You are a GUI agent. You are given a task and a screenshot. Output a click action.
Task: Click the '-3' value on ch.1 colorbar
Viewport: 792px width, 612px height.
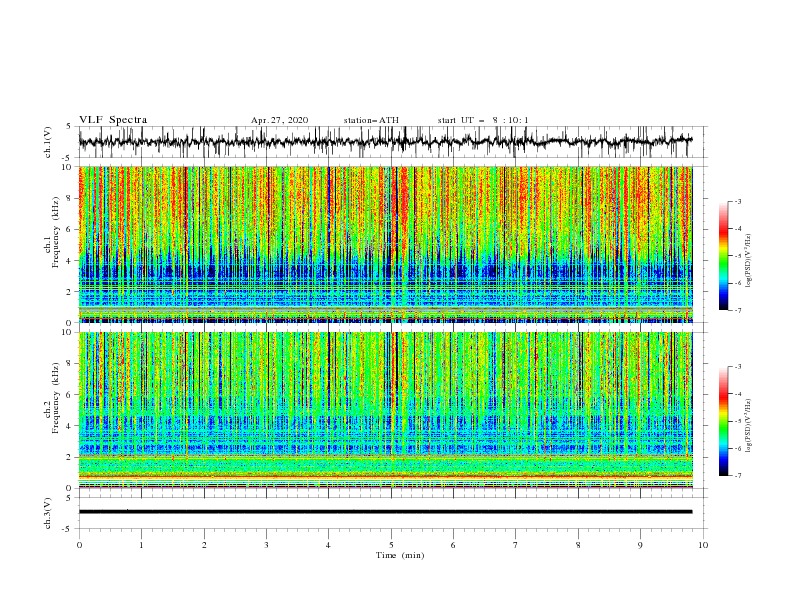click(x=738, y=201)
